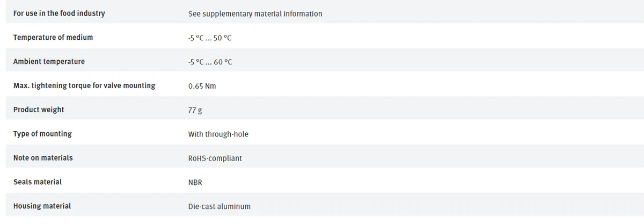
Task: Click the 'Temperature of medium' label
Action: pos(53,37)
